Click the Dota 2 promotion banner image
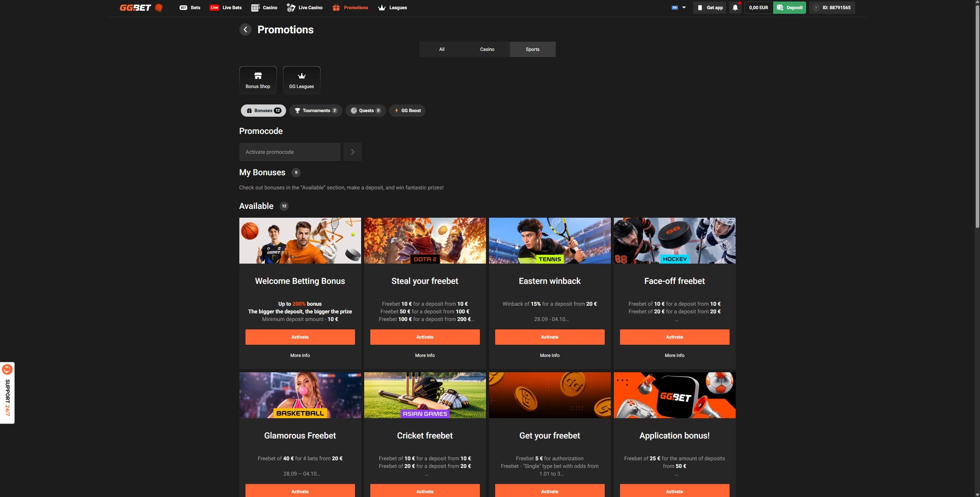The width and height of the screenshot is (980, 497). click(425, 241)
